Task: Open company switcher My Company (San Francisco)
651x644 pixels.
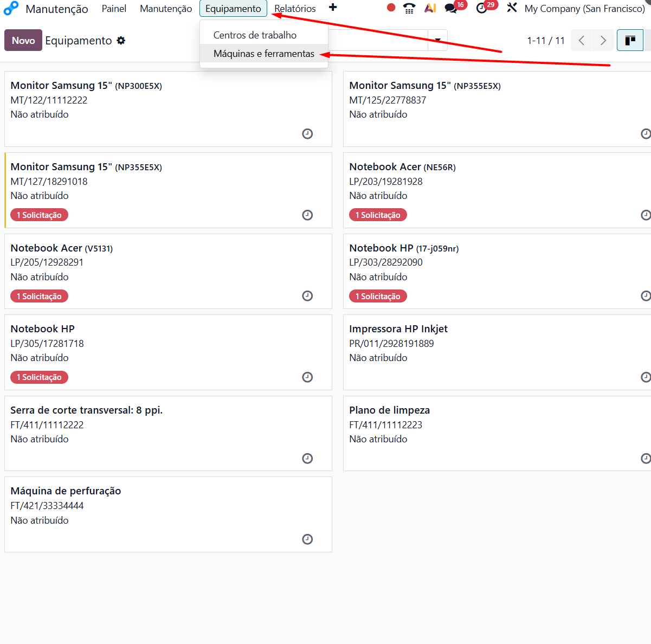Action: (584, 9)
